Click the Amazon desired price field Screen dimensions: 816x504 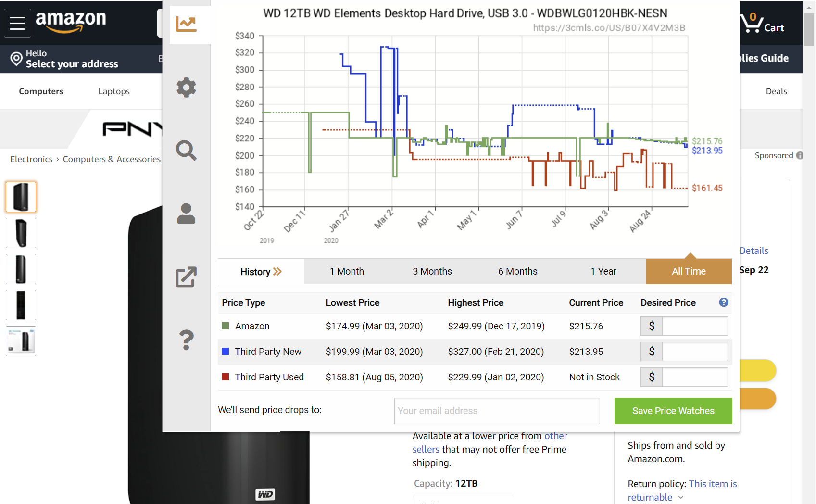point(695,326)
